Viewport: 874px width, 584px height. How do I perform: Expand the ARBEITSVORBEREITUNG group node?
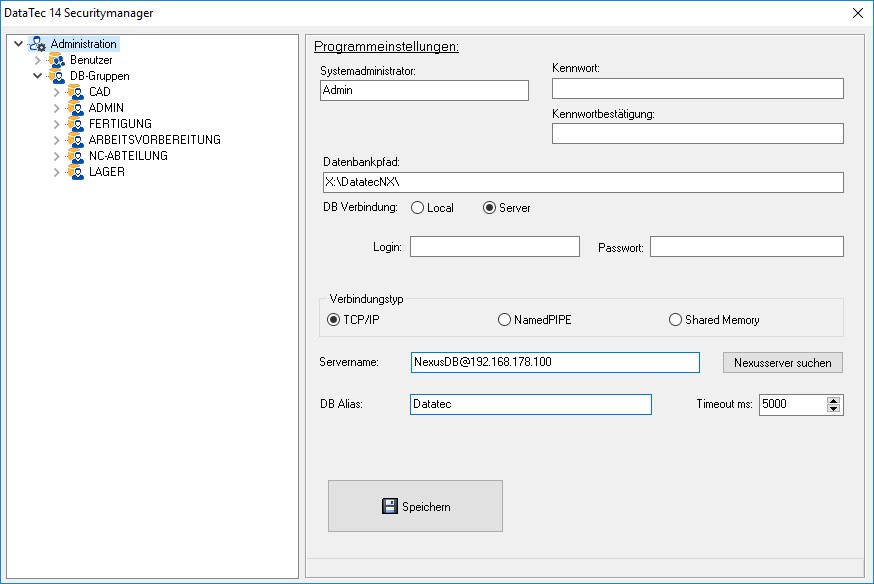point(56,140)
